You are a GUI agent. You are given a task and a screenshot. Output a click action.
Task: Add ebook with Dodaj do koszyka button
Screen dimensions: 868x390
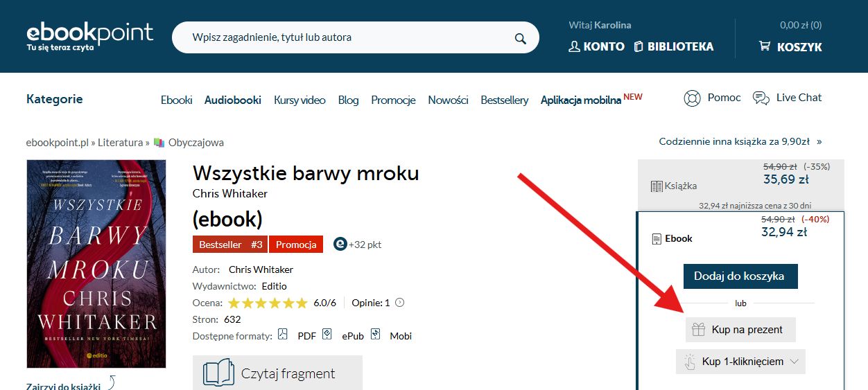point(739,276)
